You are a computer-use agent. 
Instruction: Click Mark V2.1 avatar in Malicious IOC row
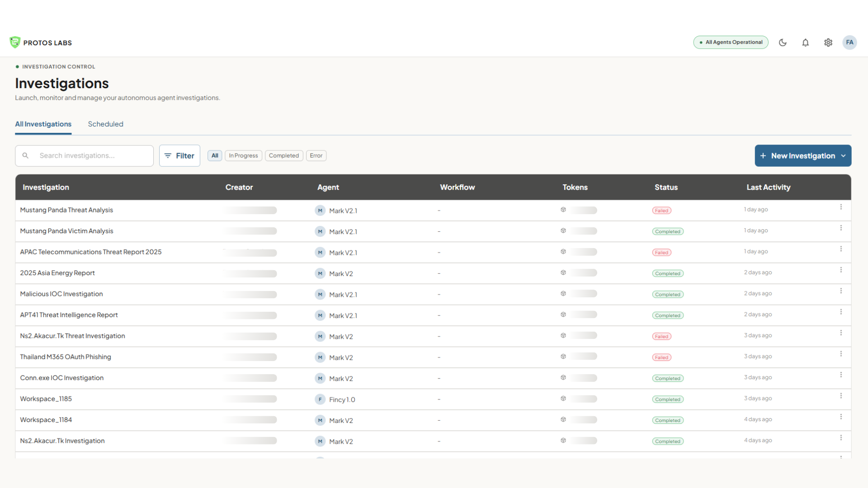point(320,295)
